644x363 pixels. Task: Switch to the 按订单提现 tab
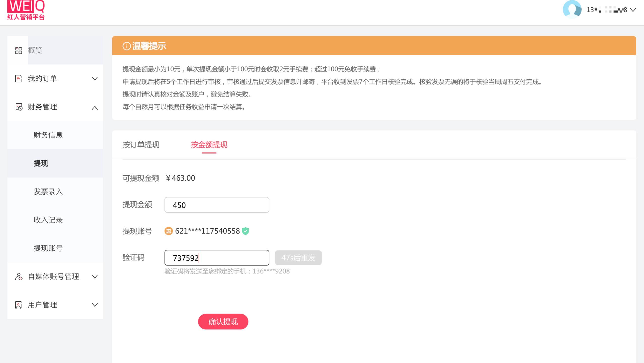coord(141,145)
